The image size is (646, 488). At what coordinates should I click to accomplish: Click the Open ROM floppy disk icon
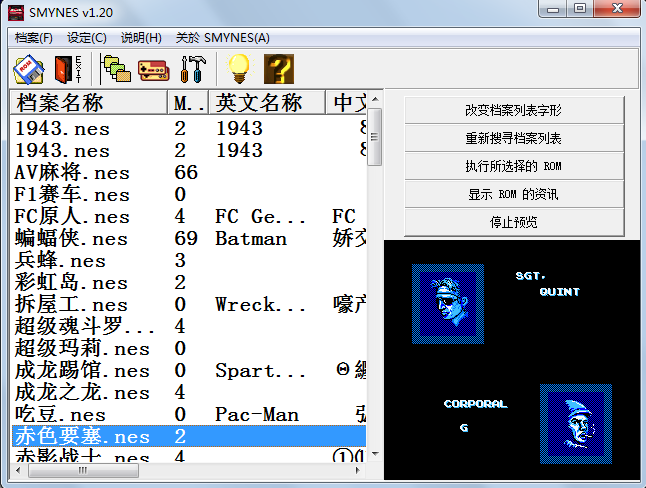29,70
